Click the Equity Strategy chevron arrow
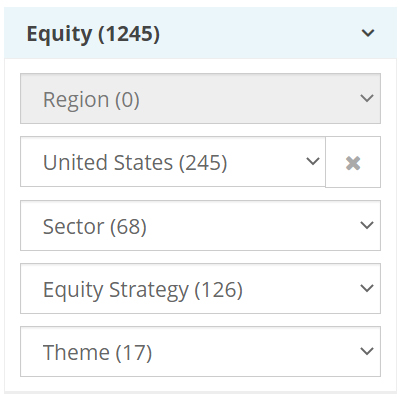Viewport: 399px width, 398px height. point(367,288)
